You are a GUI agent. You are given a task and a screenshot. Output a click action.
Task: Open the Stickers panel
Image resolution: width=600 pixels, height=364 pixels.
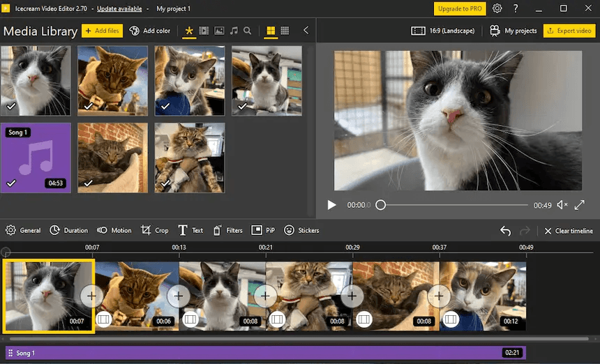tap(301, 230)
